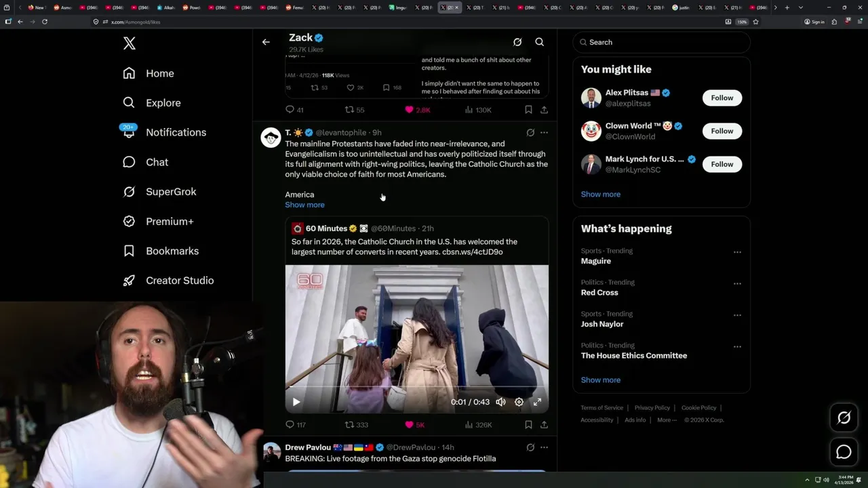The image size is (868, 488).
Task: Open the cbsn.ws/4ctJD9o link
Action: (x=473, y=252)
